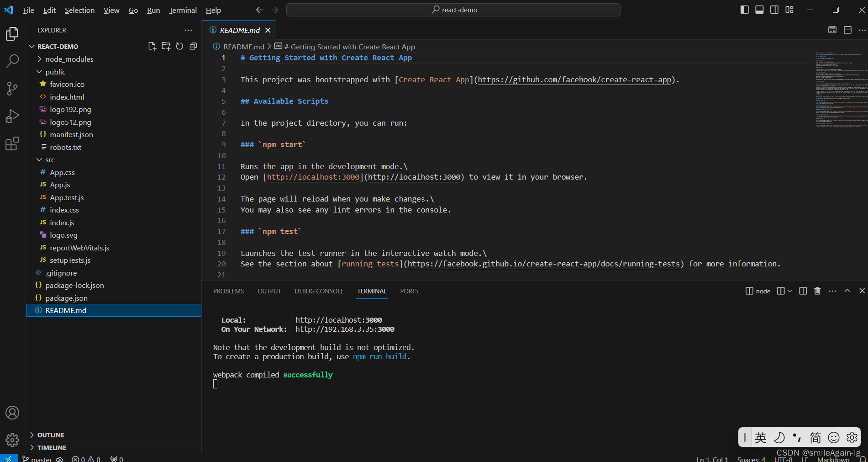Open the README preview to the side
868x462 pixels.
click(x=832, y=30)
